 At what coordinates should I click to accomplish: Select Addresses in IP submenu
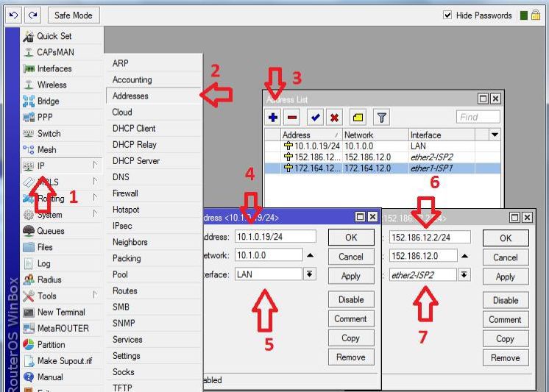pos(154,96)
